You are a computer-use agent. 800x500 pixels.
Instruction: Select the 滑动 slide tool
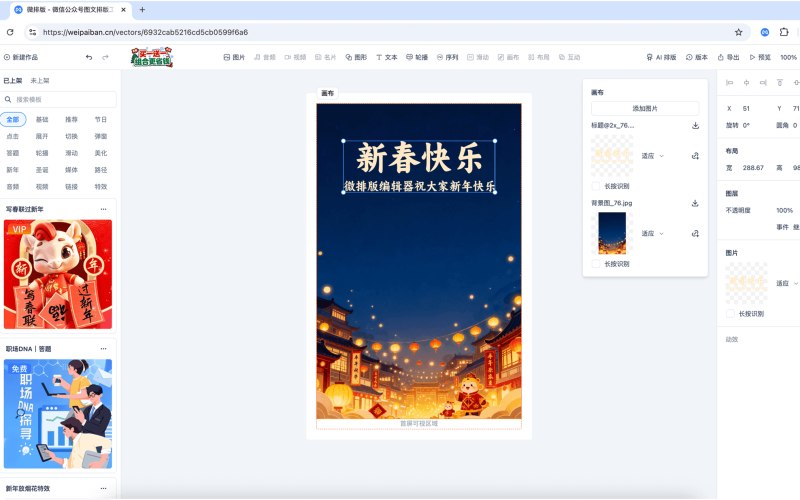(478, 57)
